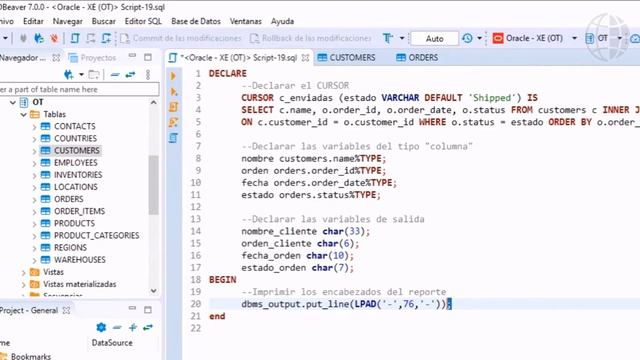Open the transaction log clock icon
This screenshot has height=360, width=640.
(x=467, y=38)
